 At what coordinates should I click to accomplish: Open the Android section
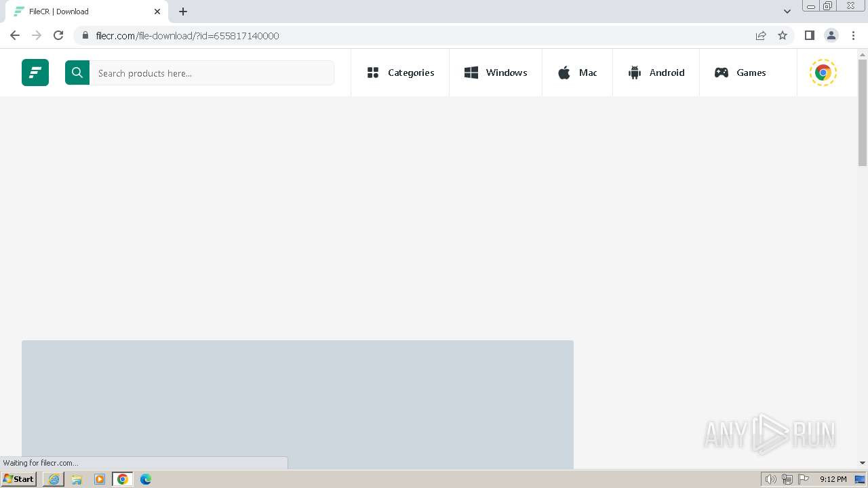click(x=656, y=73)
